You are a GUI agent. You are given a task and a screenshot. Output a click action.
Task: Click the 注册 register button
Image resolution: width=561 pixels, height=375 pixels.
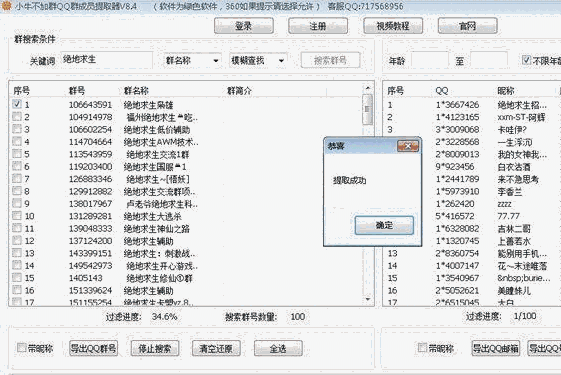(318, 26)
